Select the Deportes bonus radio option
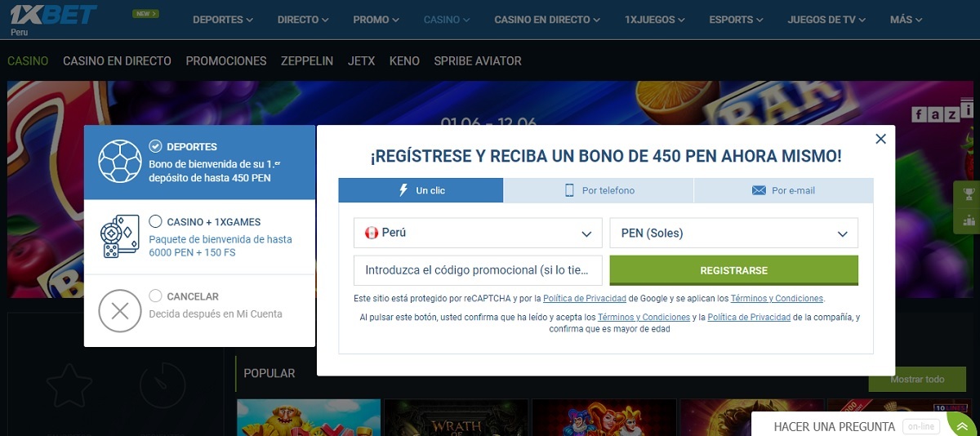 [155, 146]
